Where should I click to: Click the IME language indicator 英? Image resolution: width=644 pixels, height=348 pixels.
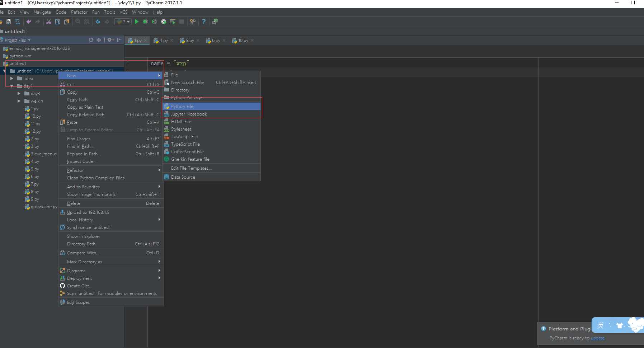pos(601,325)
